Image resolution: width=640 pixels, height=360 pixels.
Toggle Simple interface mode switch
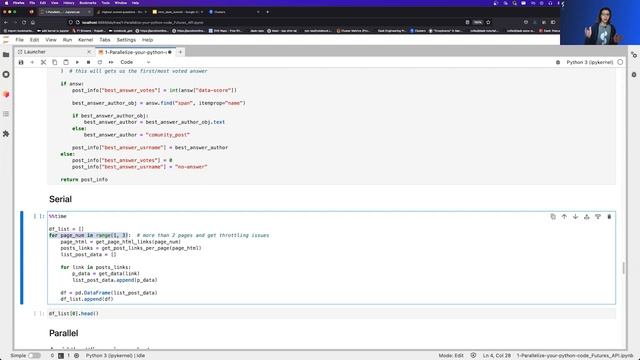pos(34,356)
